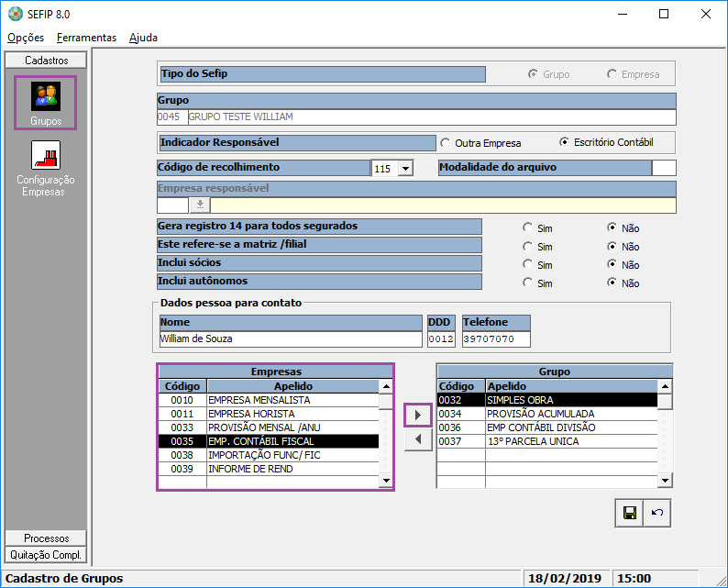728x588 pixels.
Task: Click the DDD field showing 0012
Action: tap(441, 339)
